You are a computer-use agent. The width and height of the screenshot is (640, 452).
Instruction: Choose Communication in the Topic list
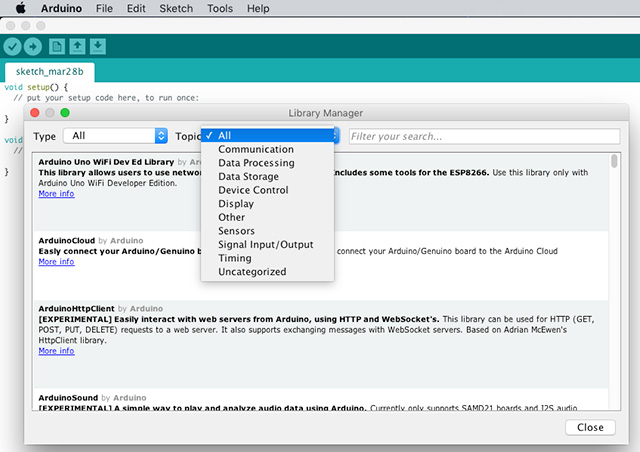267,149
